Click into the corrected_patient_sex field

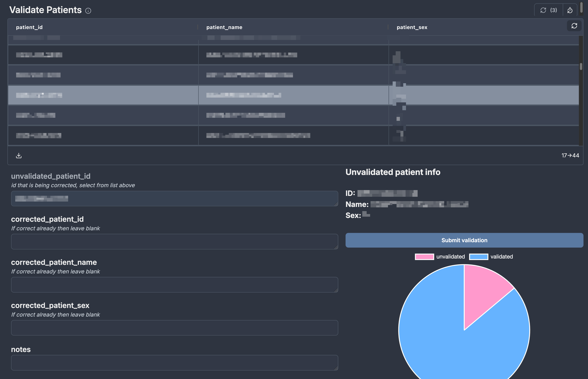pyautogui.click(x=174, y=328)
